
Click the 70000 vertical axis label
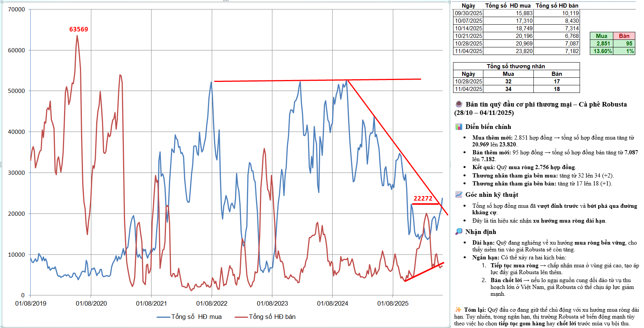pyautogui.click(x=16, y=9)
